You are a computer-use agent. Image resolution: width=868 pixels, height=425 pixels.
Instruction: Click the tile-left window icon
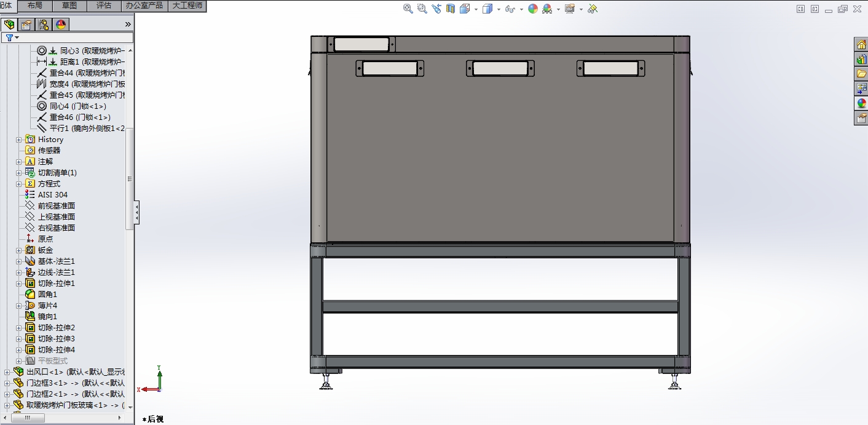click(x=800, y=9)
